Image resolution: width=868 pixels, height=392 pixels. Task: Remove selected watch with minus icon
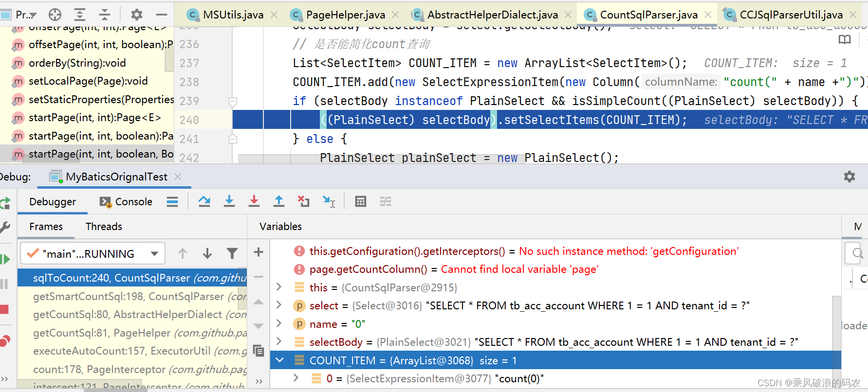(x=259, y=277)
